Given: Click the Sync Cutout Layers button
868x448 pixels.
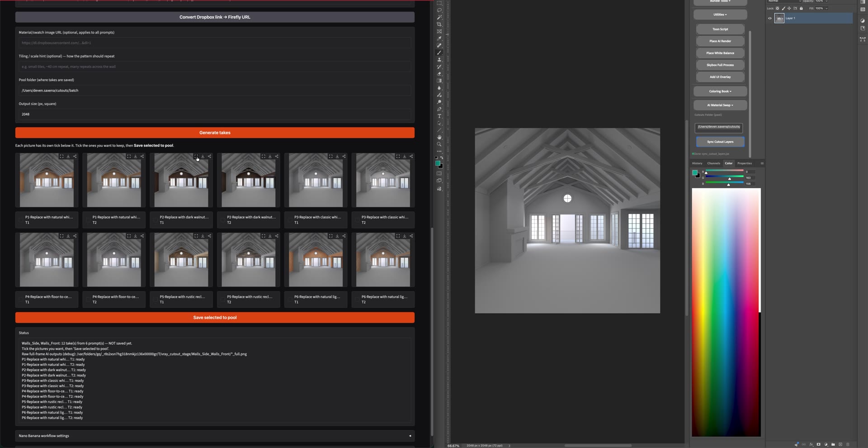Looking at the screenshot, I should click(x=720, y=142).
